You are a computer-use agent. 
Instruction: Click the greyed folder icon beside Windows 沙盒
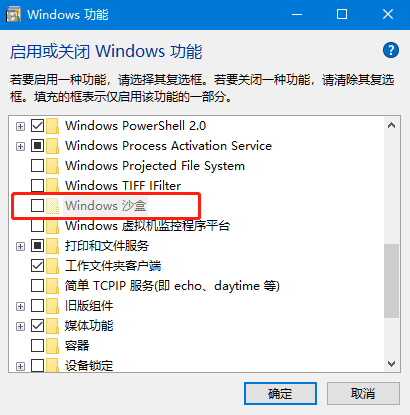[x=52, y=206]
